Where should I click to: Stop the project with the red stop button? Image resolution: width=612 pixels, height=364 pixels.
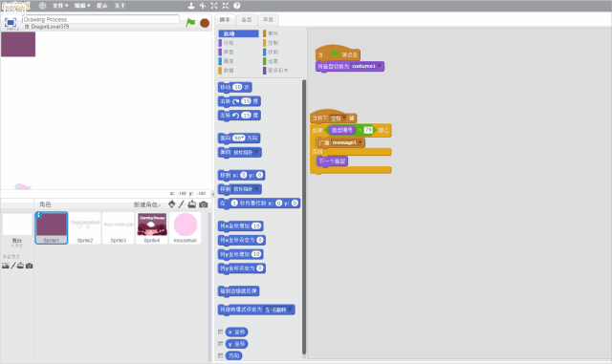click(x=205, y=23)
